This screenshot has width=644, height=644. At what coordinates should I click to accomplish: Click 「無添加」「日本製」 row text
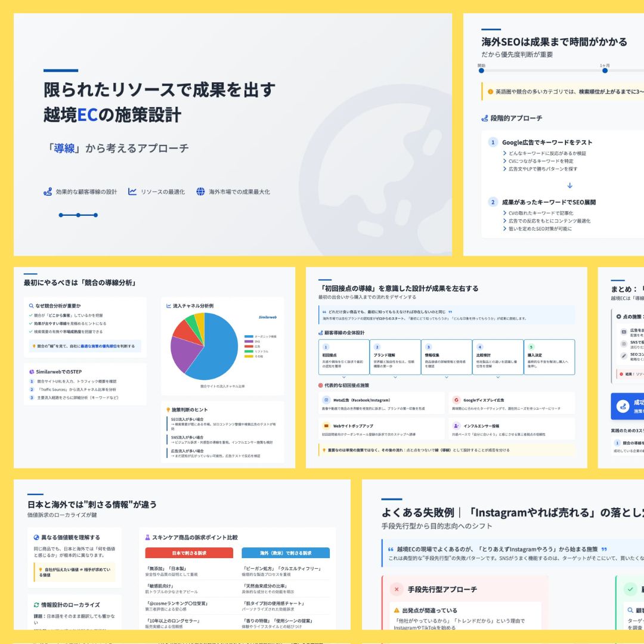tap(166, 568)
